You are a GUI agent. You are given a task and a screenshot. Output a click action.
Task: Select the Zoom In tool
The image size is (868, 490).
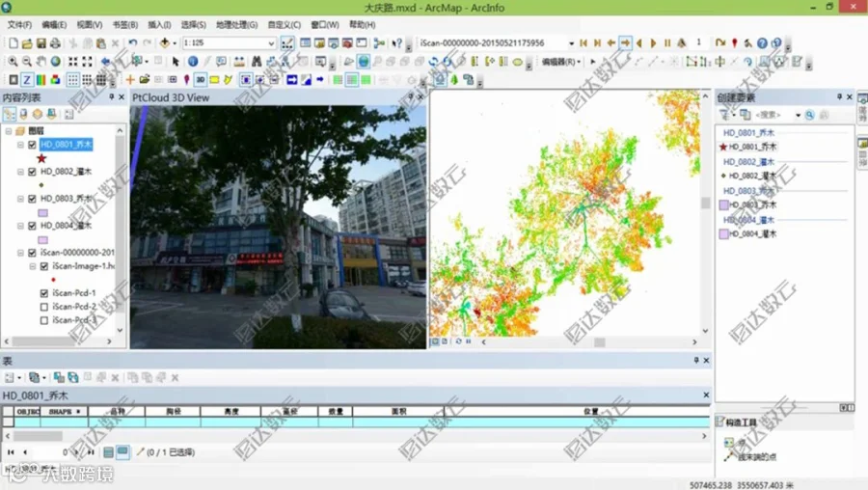click(13, 62)
